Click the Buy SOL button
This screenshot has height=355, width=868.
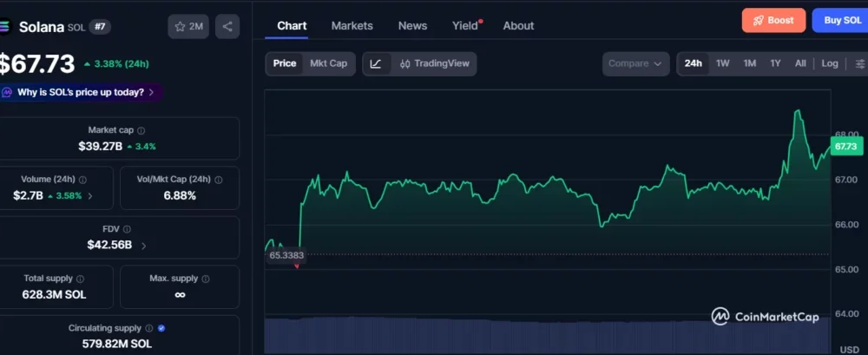coord(841,21)
